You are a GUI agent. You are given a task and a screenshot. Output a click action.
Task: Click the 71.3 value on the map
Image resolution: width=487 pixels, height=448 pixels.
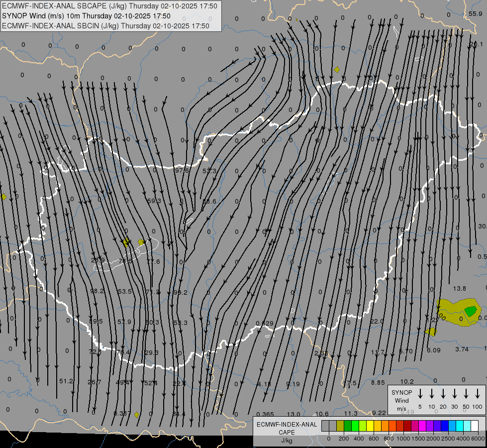click(153, 292)
